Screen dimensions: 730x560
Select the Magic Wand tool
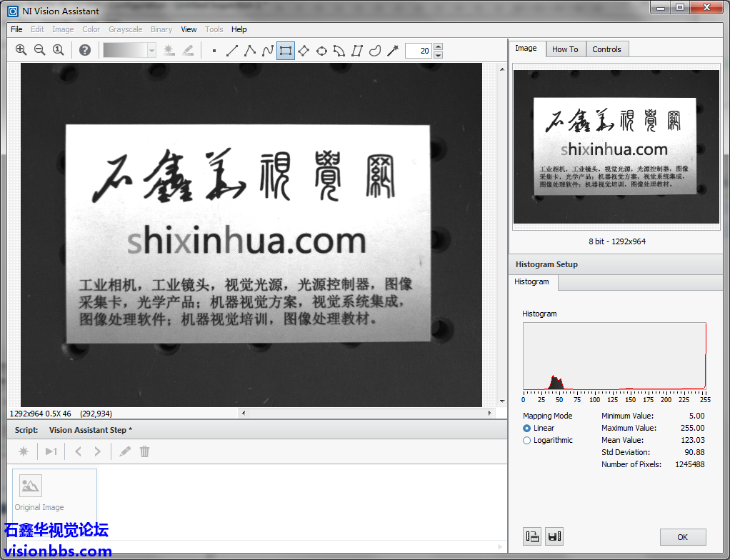(392, 51)
